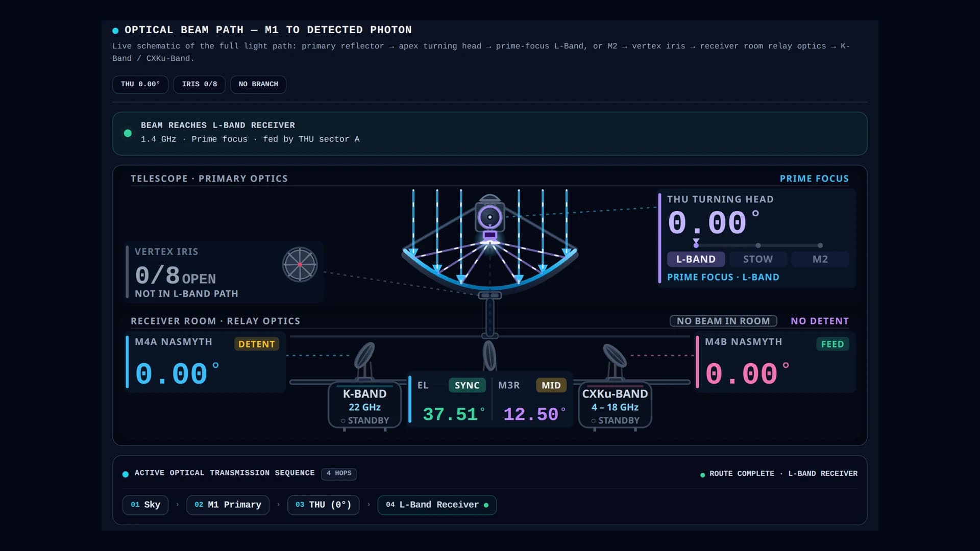Select hop 02 M1 Primary in sequence
This screenshot has height=551, width=980.
coord(228,505)
